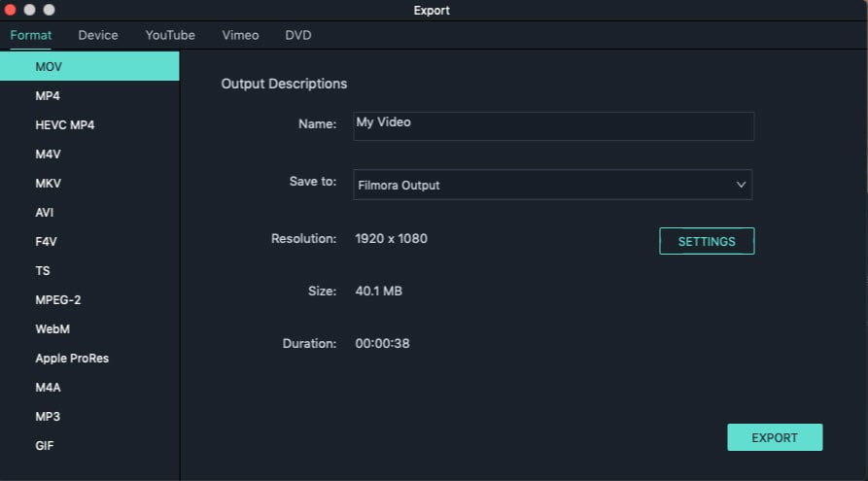
Task: Select Apple ProRes format
Action: pyautogui.click(x=72, y=359)
